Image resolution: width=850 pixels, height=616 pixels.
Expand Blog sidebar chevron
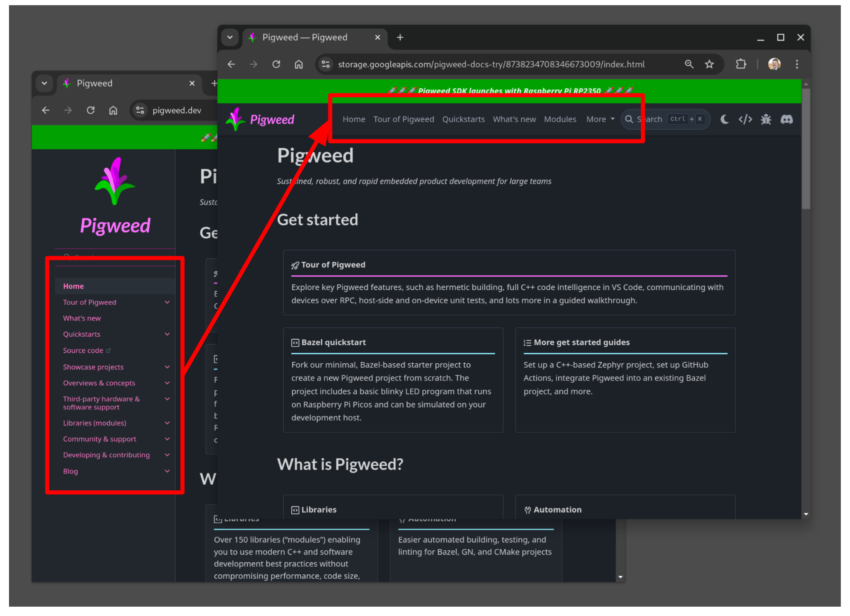coord(167,472)
